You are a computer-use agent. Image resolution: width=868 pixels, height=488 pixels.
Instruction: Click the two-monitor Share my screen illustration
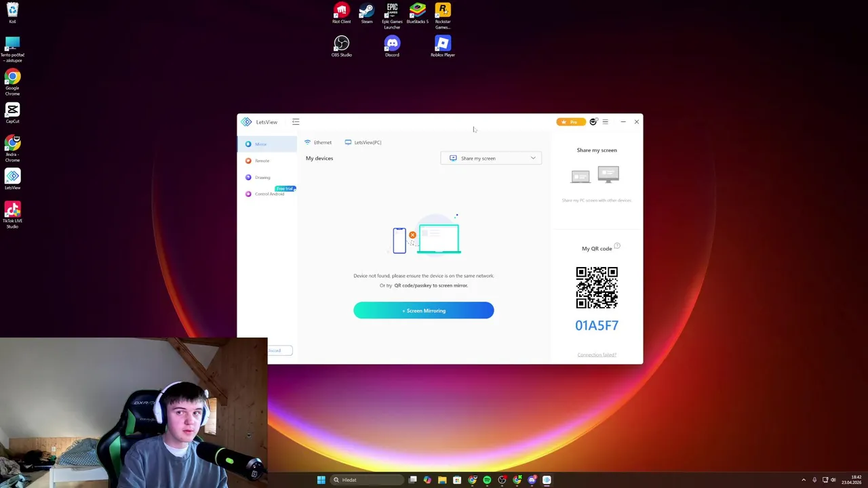coord(595,176)
